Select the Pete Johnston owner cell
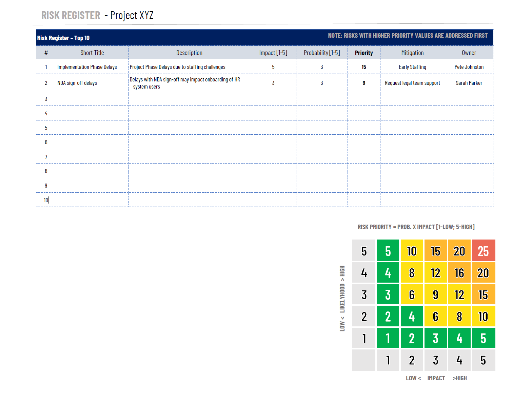532x400 pixels. (x=469, y=67)
